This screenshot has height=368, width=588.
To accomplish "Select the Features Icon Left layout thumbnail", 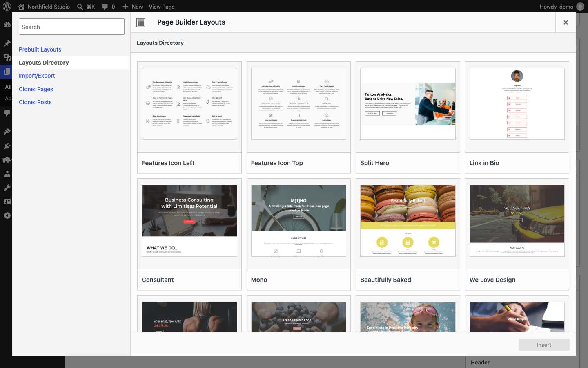I will point(189,104).
